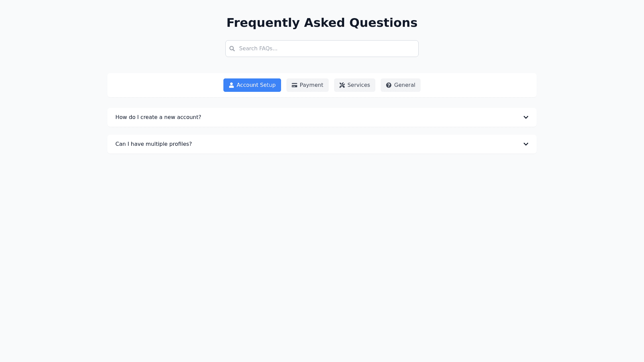This screenshot has height=362, width=644.
Task: Open the create account FAQ card
Action: [322, 117]
